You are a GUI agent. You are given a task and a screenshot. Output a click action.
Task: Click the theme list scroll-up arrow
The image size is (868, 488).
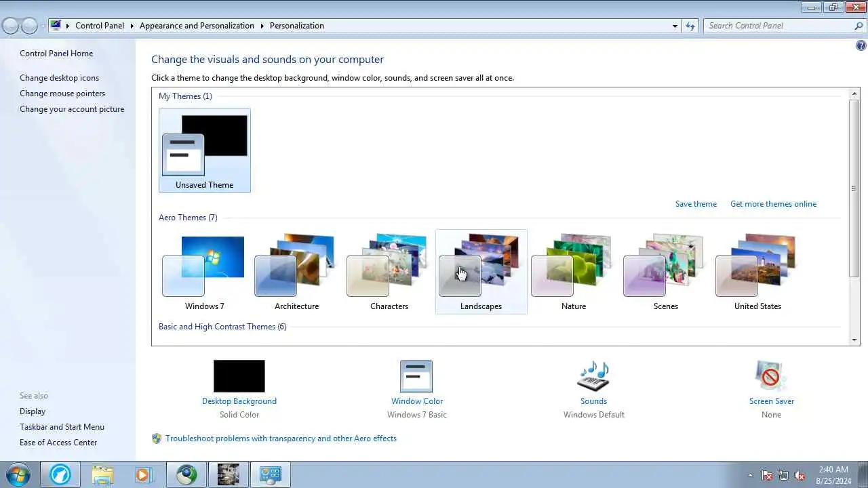(854, 94)
